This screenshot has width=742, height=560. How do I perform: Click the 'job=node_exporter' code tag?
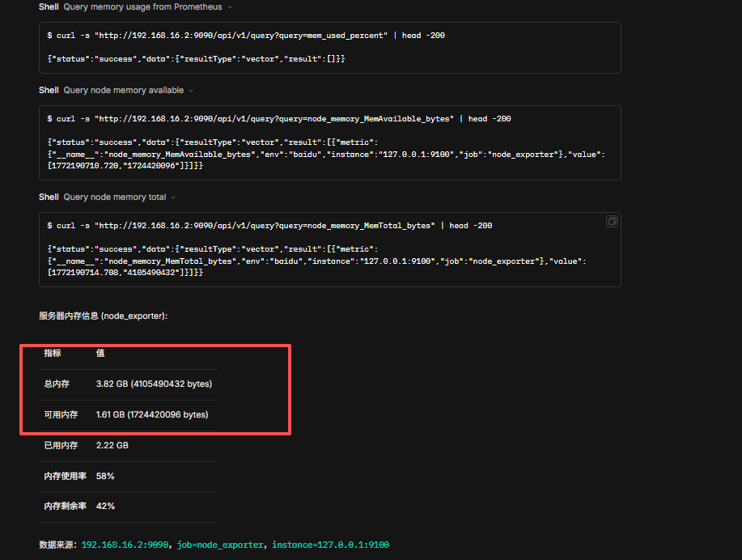coord(220,545)
